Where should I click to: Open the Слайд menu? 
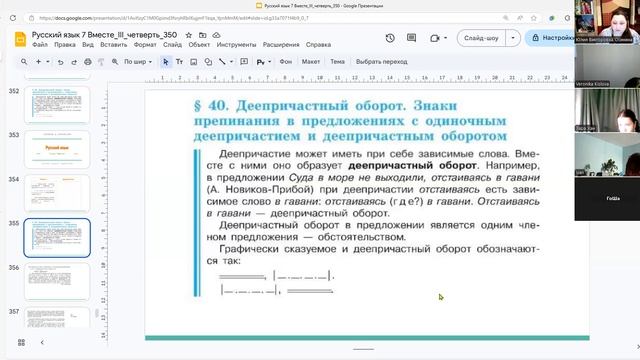[x=172, y=44]
